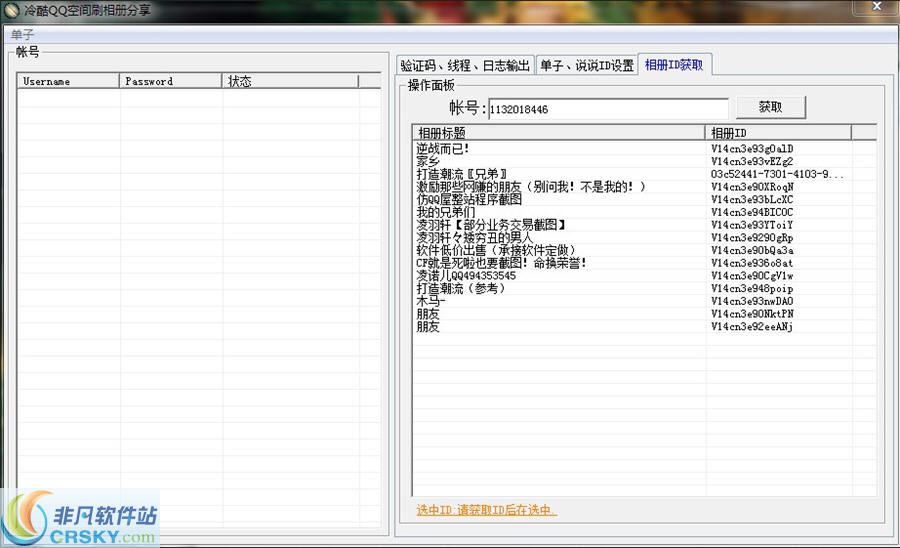Click the 相册ID column header
900x548 pixels.
tap(778, 133)
